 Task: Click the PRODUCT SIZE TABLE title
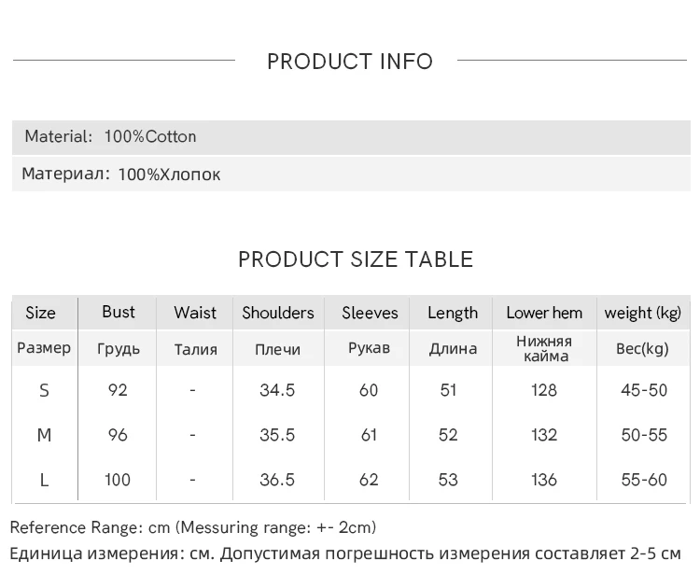tap(356, 259)
